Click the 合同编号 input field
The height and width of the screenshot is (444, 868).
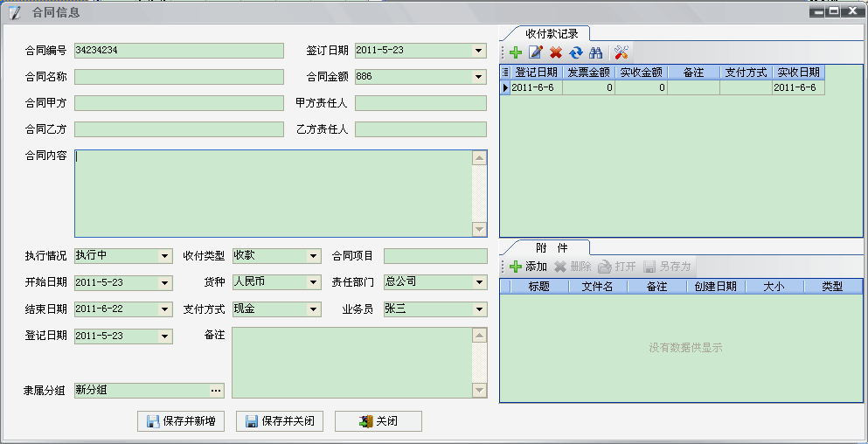(x=179, y=51)
